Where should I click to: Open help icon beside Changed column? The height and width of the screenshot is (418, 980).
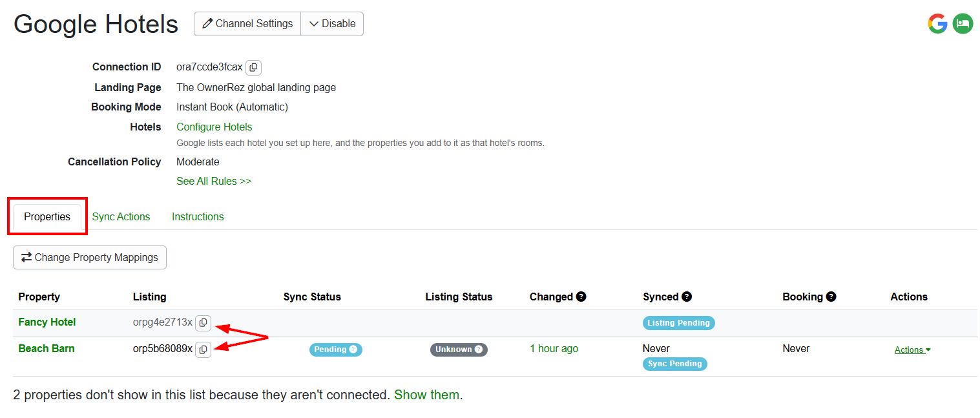click(x=581, y=297)
